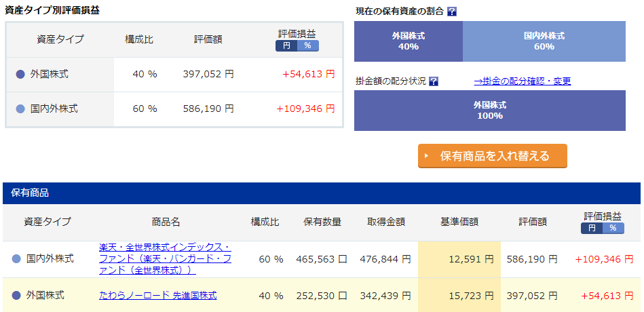
Task: Click the 国内外株式 dot in 保有商品 list
Action: click(16, 258)
